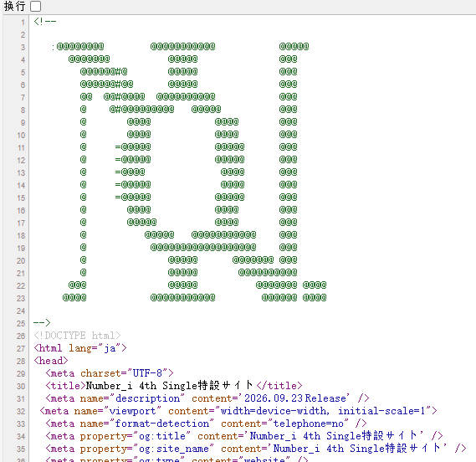
Task: Click line number 30 beside title tag
Action: pyautogui.click(x=21, y=386)
